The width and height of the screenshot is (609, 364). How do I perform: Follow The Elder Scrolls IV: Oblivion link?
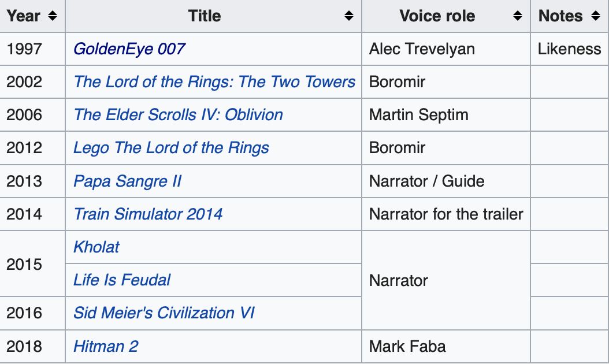coord(178,114)
